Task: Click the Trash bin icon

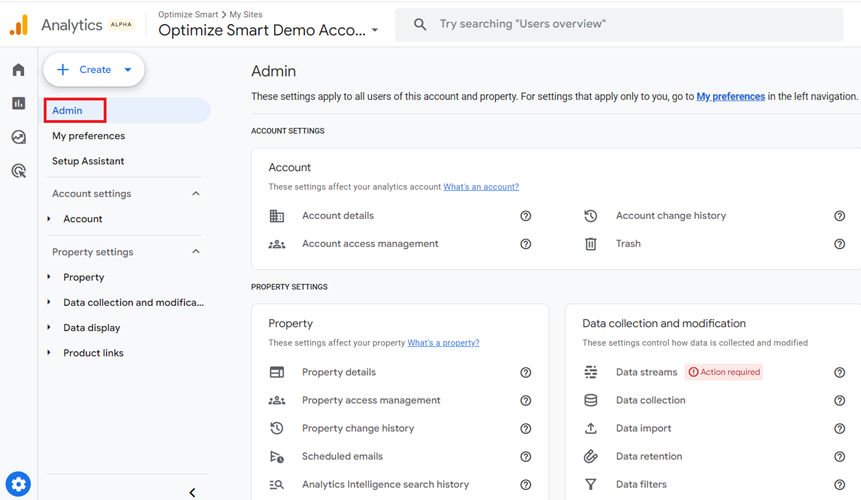Action: [591, 244]
